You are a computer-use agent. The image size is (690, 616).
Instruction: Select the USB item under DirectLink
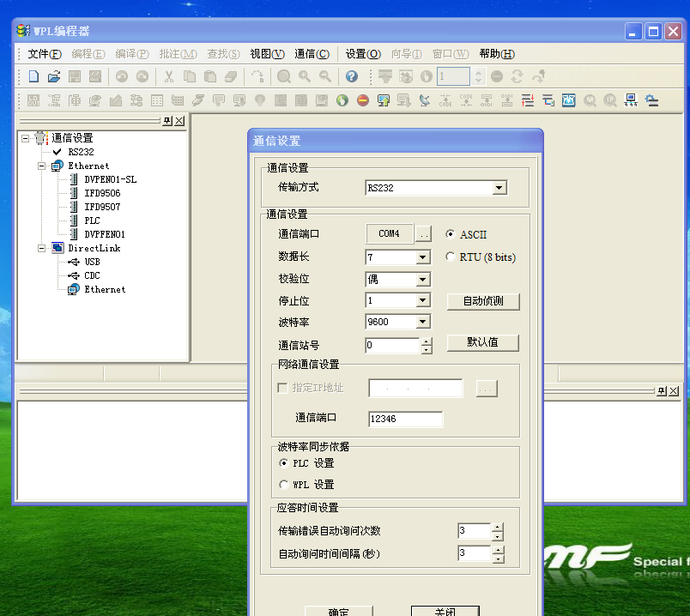(x=92, y=262)
